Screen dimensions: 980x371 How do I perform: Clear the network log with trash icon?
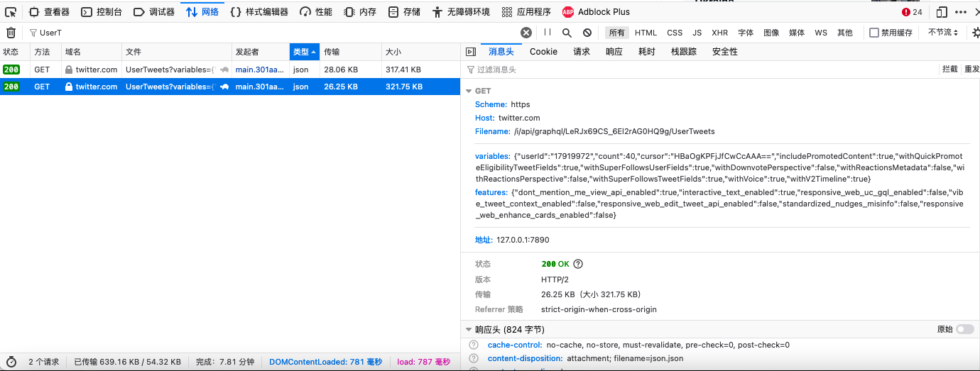pos(11,33)
